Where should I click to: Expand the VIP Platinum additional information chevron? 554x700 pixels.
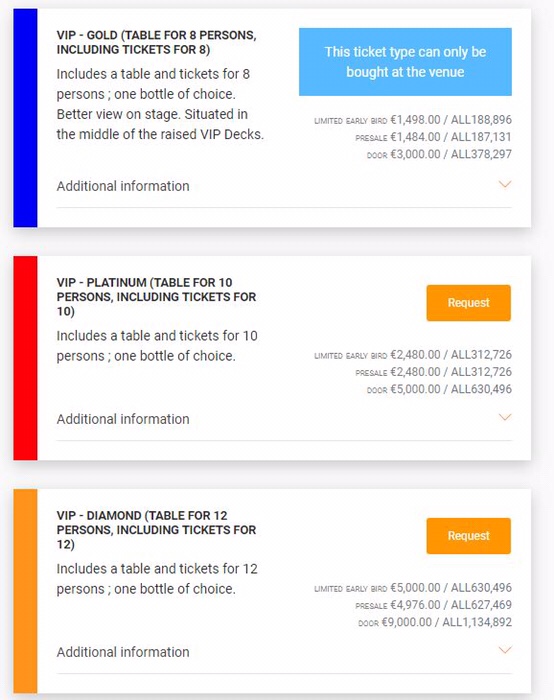504,417
